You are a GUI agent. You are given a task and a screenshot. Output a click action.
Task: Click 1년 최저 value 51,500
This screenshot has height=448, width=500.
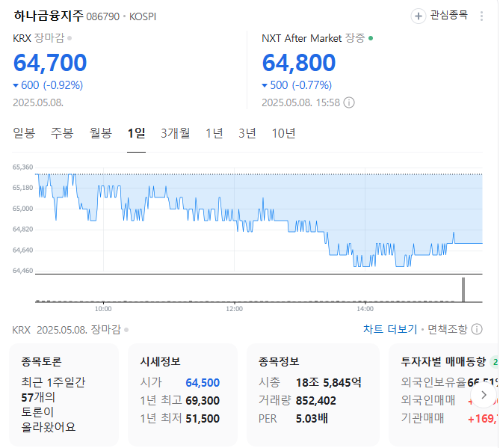click(x=203, y=418)
